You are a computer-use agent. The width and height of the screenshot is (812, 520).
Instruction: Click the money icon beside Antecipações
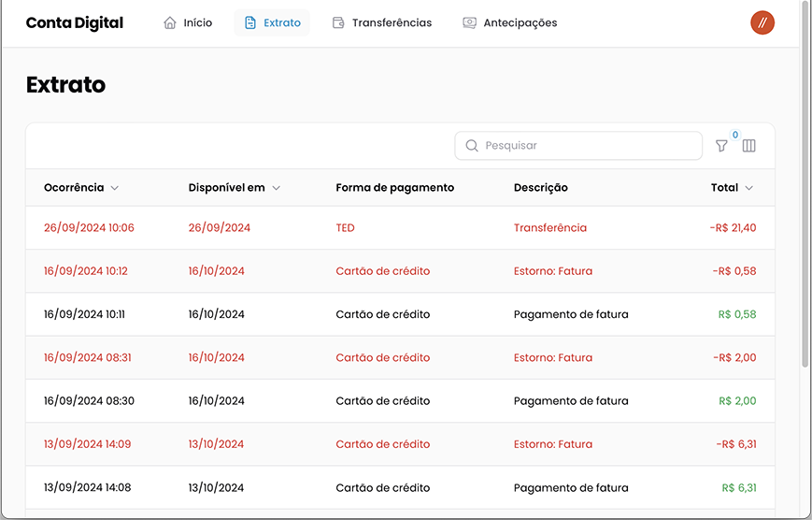click(x=469, y=22)
